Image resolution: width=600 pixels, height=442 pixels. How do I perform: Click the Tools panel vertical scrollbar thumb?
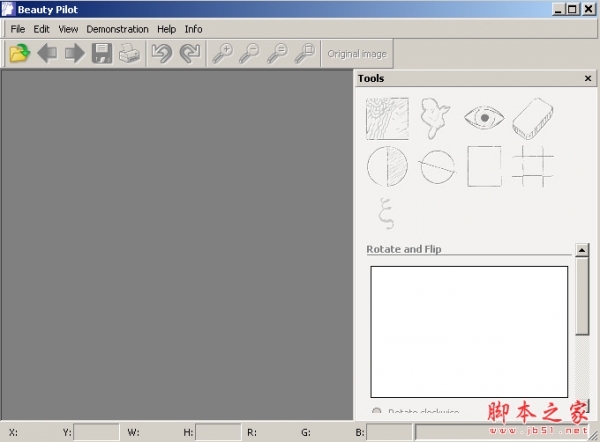582,296
